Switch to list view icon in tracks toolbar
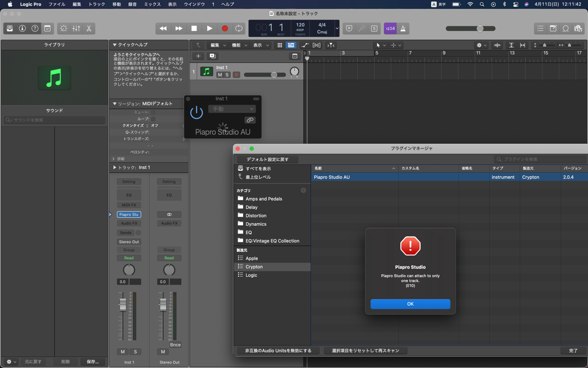 coord(291,45)
